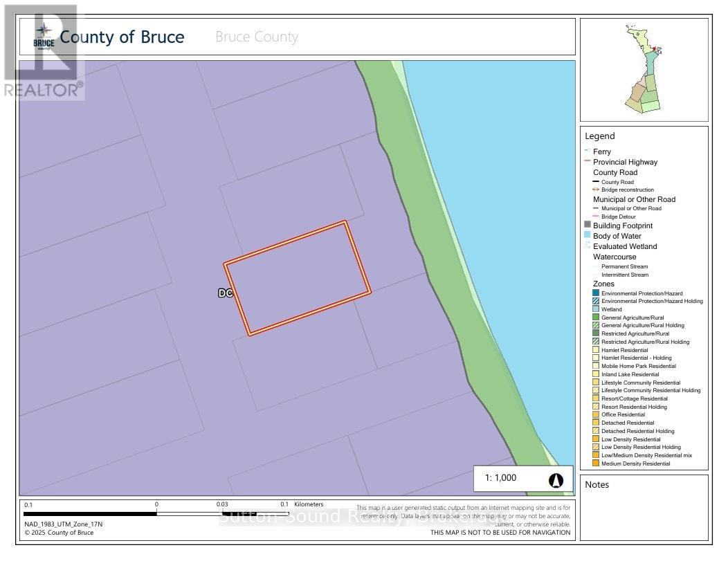Image resolution: width=728 pixels, height=561 pixels.
Task: Click the Bruce County compass logo
Action: (44, 35)
